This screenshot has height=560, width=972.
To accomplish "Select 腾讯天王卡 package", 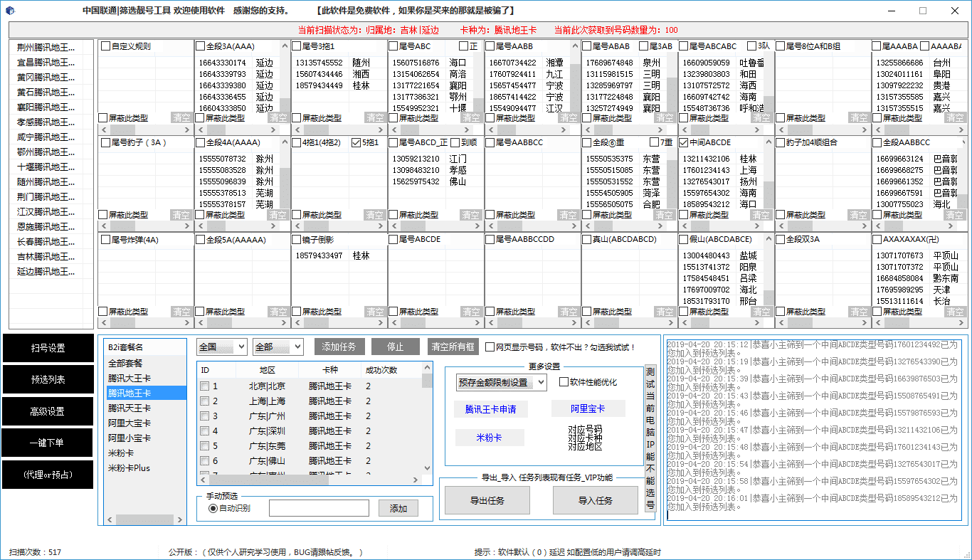I will 130,408.
